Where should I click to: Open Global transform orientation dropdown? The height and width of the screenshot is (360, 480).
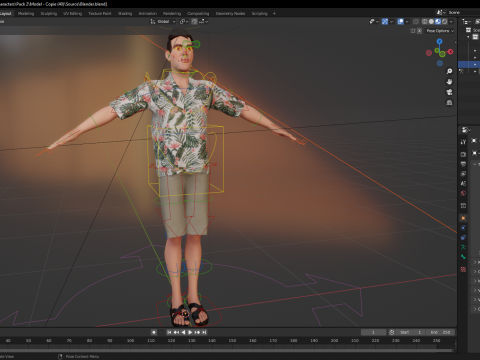162,21
